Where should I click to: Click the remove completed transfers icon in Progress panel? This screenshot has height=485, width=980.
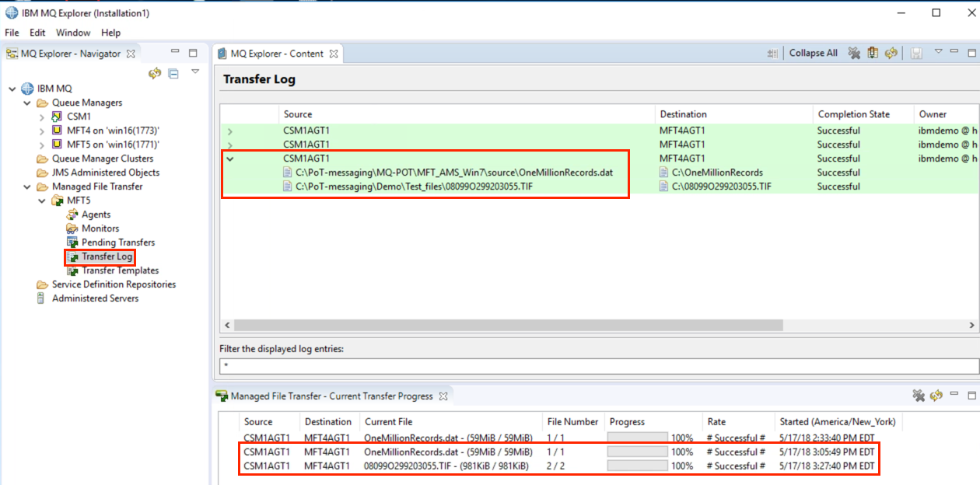[x=919, y=396]
